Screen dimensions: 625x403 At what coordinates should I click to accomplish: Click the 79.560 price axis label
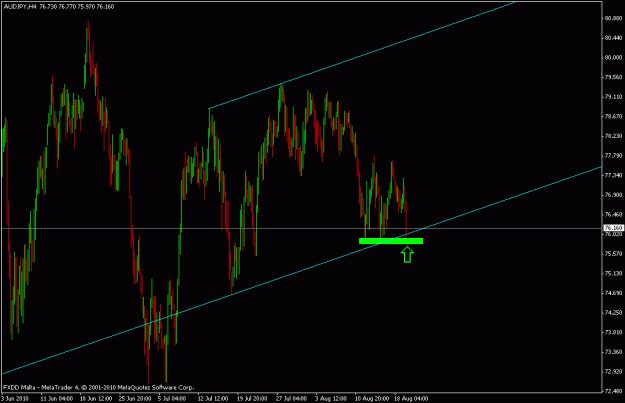click(613, 77)
